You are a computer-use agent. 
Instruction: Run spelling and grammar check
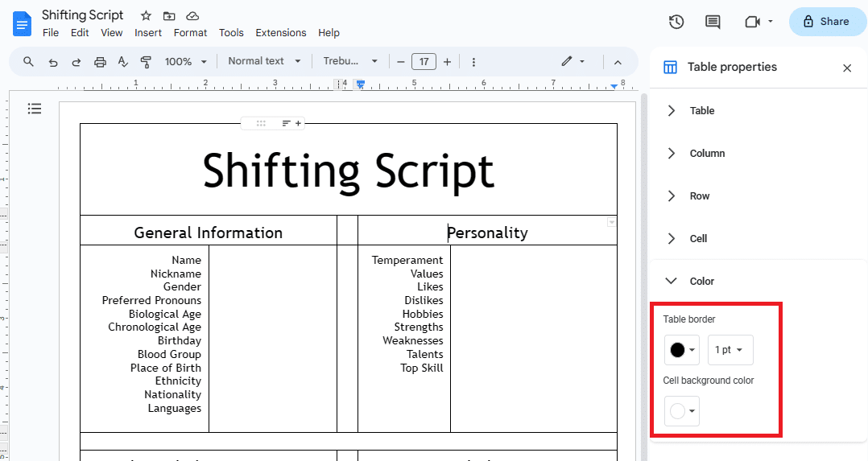123,62
